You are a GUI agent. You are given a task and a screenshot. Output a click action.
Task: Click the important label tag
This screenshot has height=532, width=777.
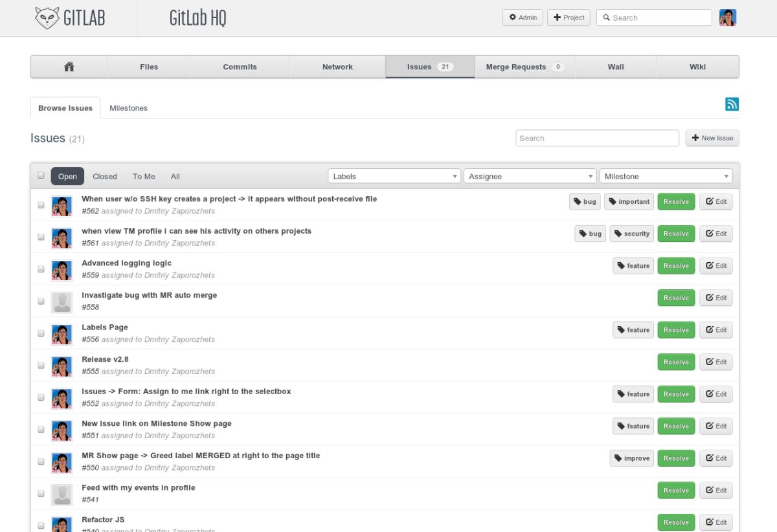click(x=629, y=201)
